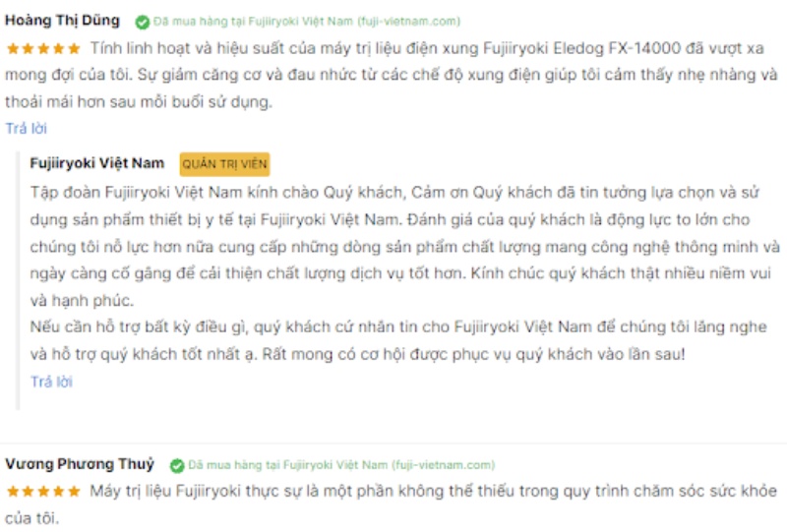Click the vertical quote bar beside admin reply
The image size is (787, 532).
pos(18,279)
